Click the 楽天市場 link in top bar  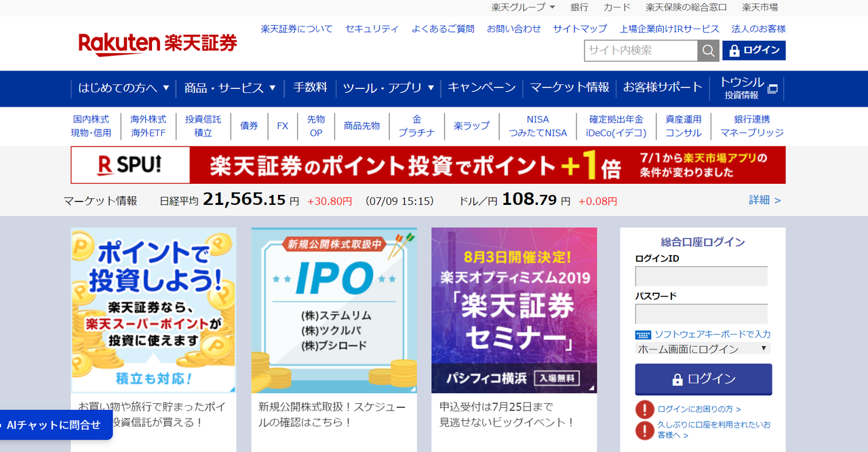(x=760, y=7)
